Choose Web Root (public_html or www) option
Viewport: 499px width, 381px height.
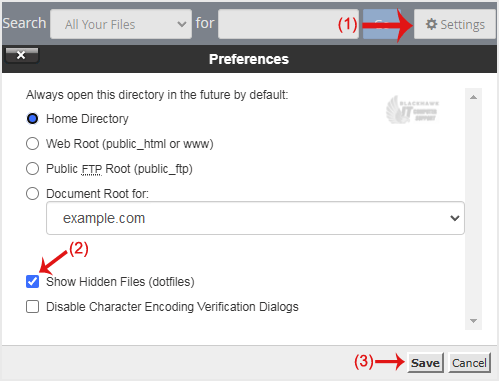point(32,144)
